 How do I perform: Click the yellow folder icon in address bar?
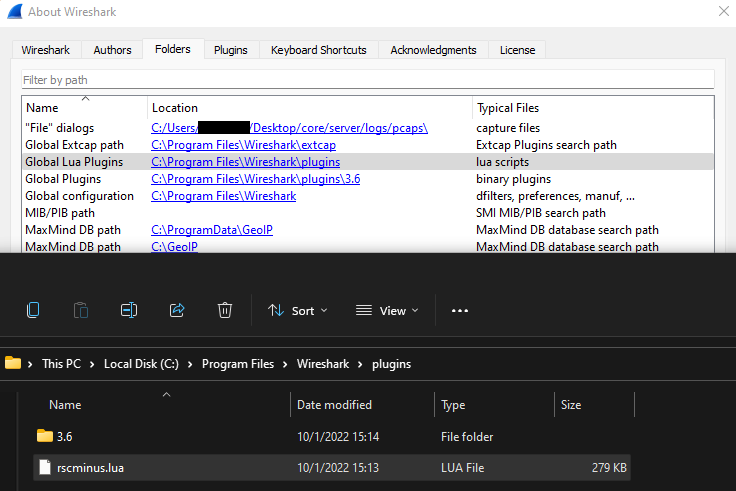coord(13,363)
